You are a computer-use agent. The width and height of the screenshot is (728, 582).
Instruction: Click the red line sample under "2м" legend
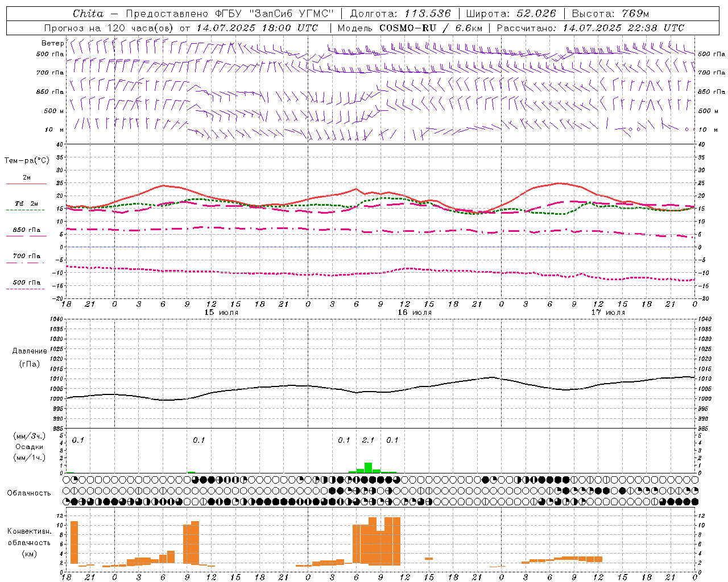26,184
